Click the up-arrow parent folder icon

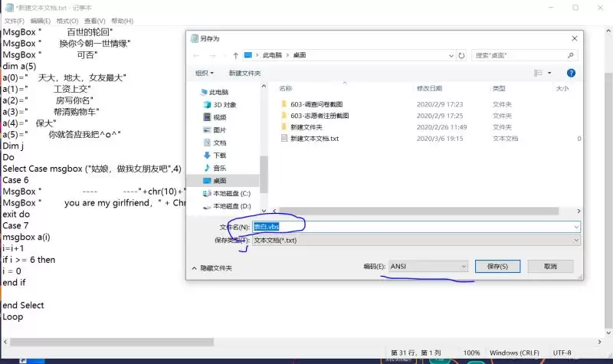tap(235, 55)
